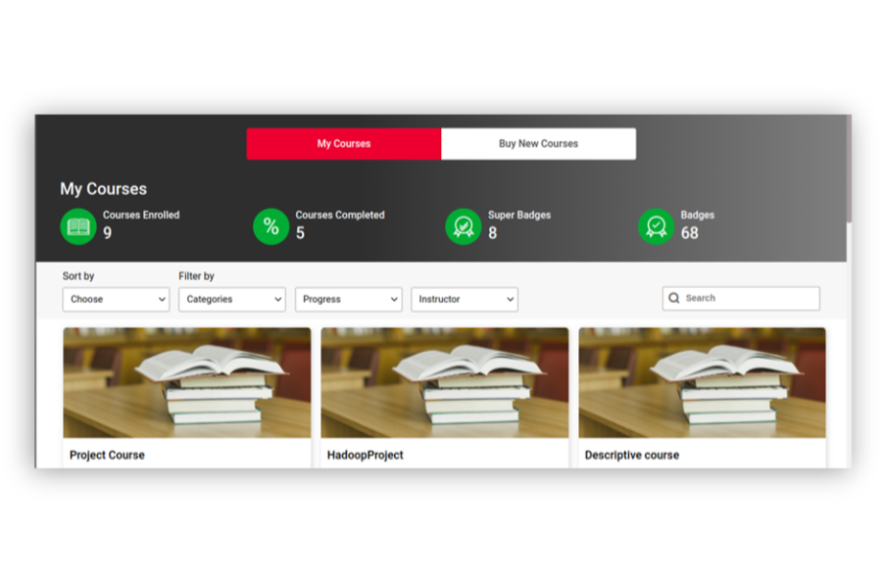
Task: Switch to the My Courses tab
Action: click(344, 143)
